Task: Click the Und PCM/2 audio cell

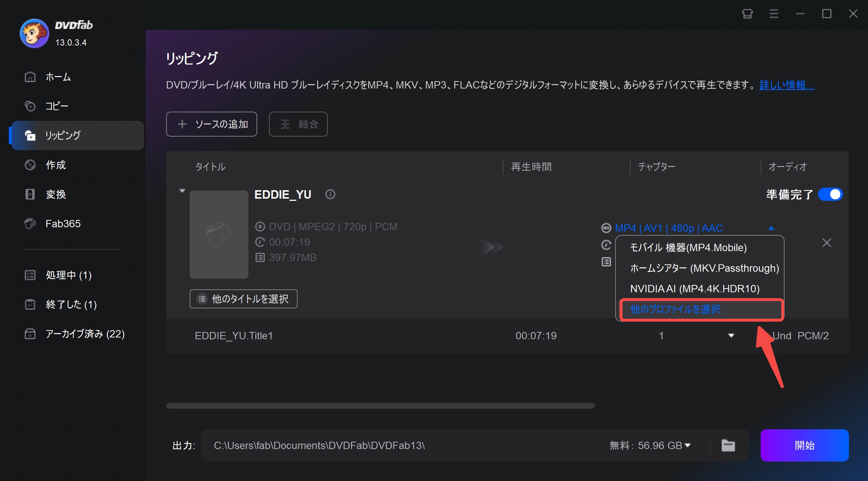Action: click(x=800, y=336)
